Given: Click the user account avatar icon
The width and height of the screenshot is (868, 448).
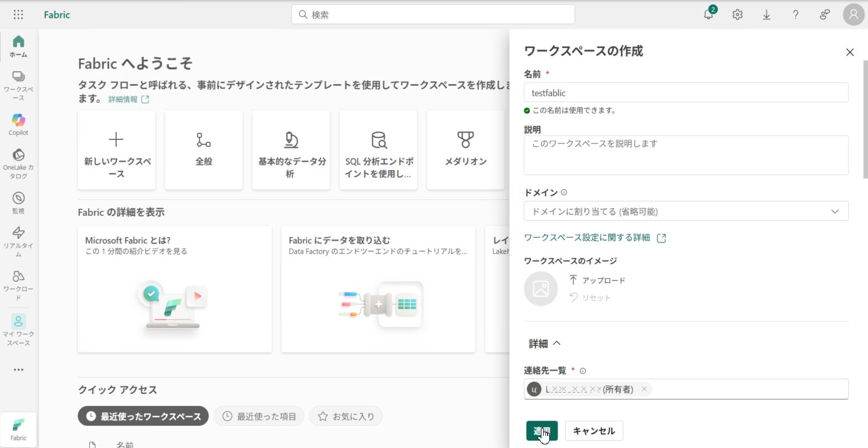Looking at the screenshot, I should tap(853, 15).
